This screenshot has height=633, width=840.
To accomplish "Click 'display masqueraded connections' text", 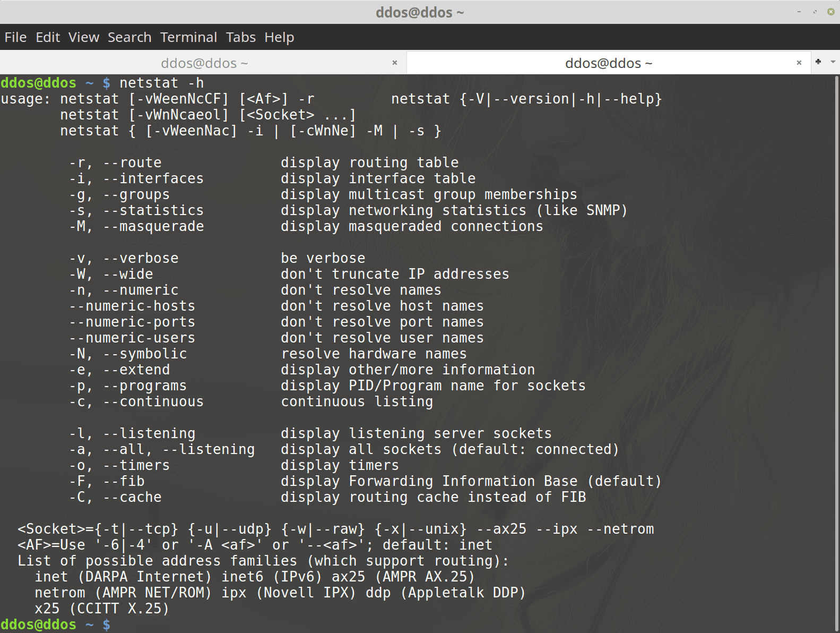I will (412, 226).
